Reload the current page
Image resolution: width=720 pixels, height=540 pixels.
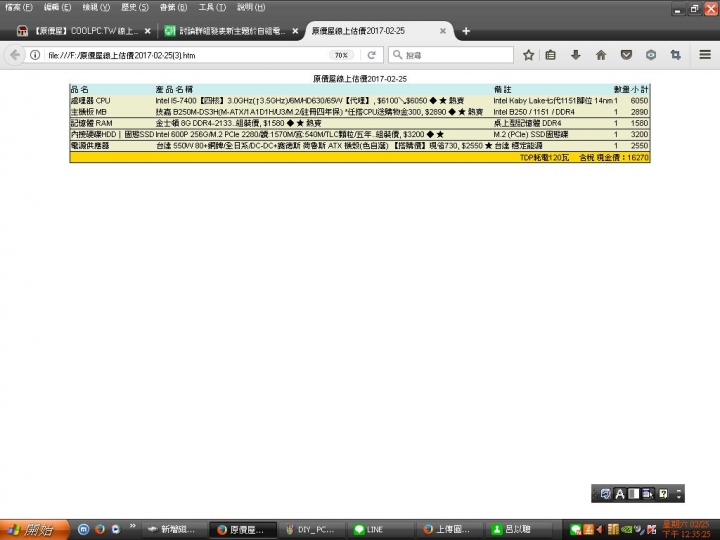tap(371, 55)
